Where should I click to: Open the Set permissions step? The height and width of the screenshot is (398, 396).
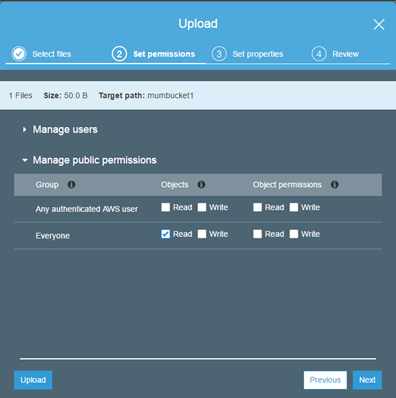coord(164,54)
